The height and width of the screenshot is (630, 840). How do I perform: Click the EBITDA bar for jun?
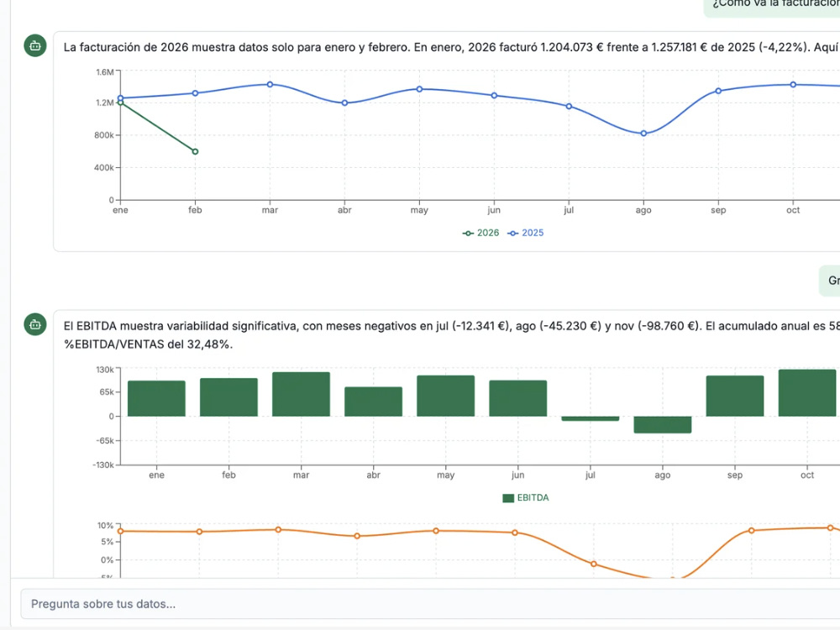[518, 398]
